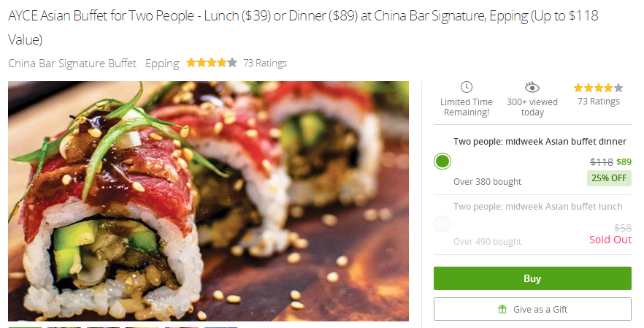Click the 25% OFF badge
The height and width of the screenshot is (328, 644).
609,178
